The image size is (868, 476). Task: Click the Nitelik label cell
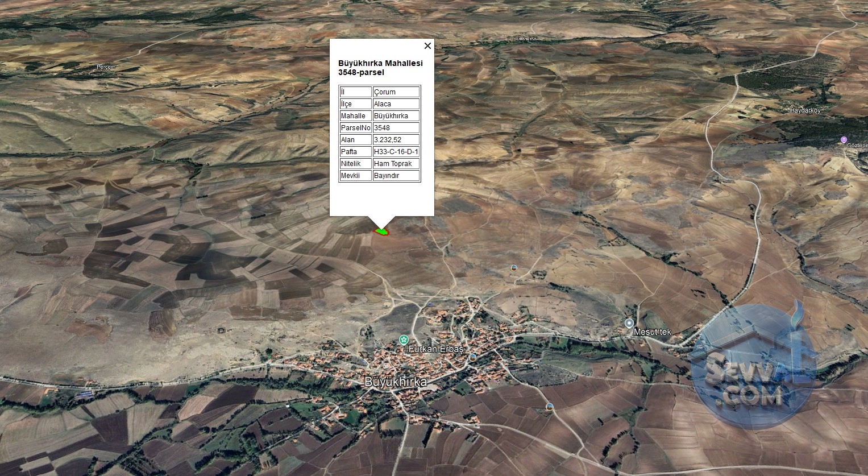[355, 163]
